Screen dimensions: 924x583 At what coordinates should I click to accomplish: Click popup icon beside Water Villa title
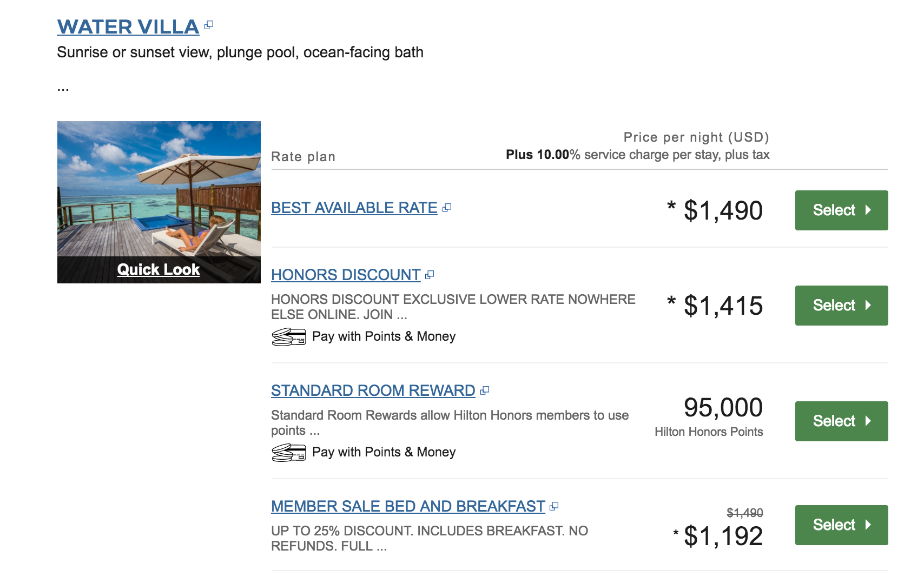coord(209,25)
